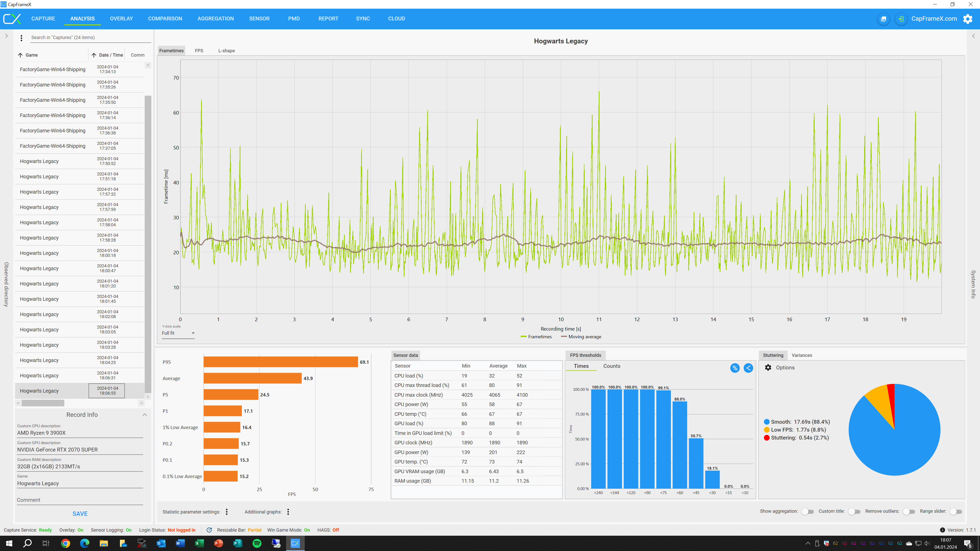Viewport: 980px width, 551px height.
Task: Select the L-shape graph tab
Action: tap(226, 51)
